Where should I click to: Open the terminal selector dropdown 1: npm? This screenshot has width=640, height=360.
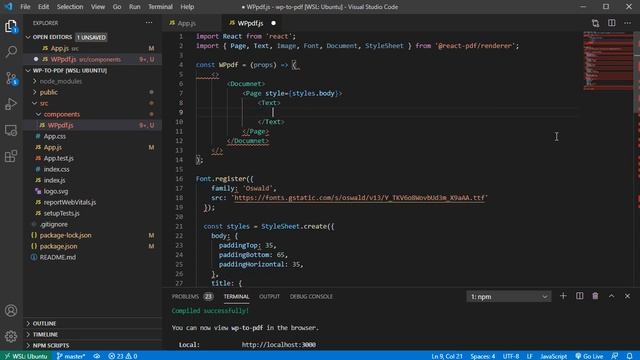coord(509,296)
